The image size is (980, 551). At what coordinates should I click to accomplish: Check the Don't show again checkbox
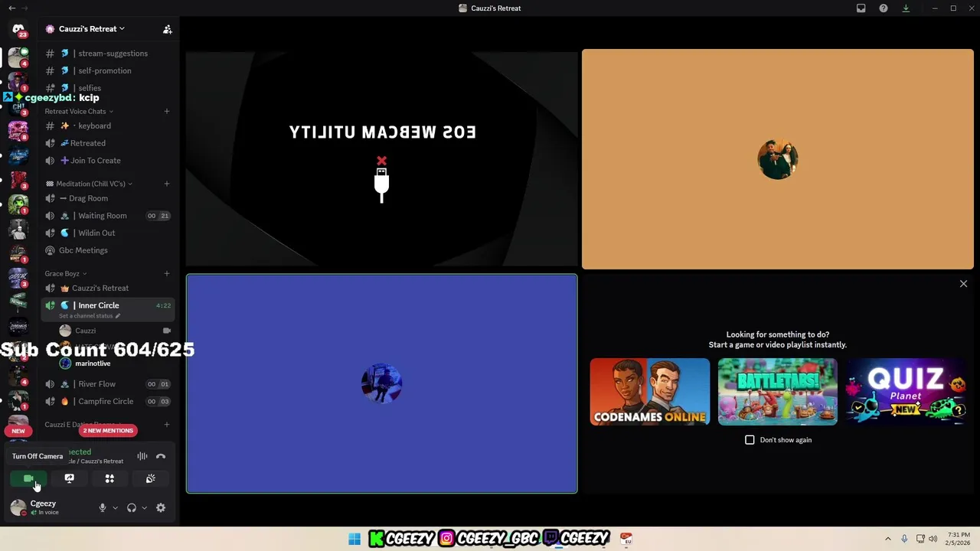[750, 440]
